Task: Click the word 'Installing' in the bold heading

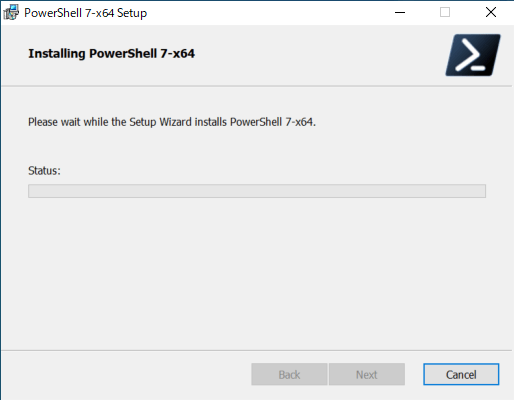Action: pyautogui.click(x=57, y=54)
